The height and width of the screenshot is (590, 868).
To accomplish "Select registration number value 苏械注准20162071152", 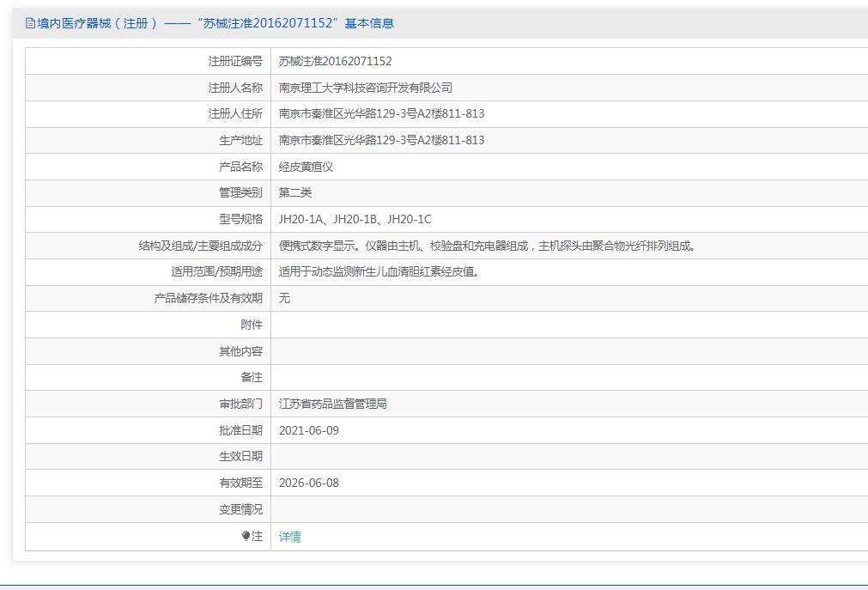I will coord(335,61).
